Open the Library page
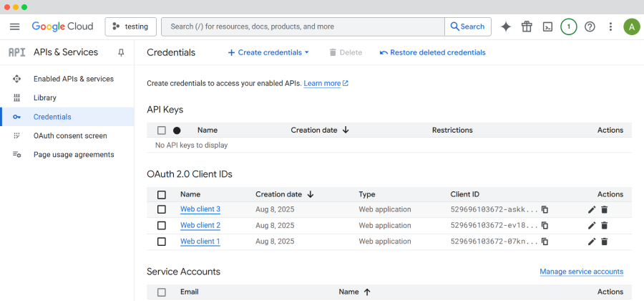644x301 pixels. [x=67, y=98]
